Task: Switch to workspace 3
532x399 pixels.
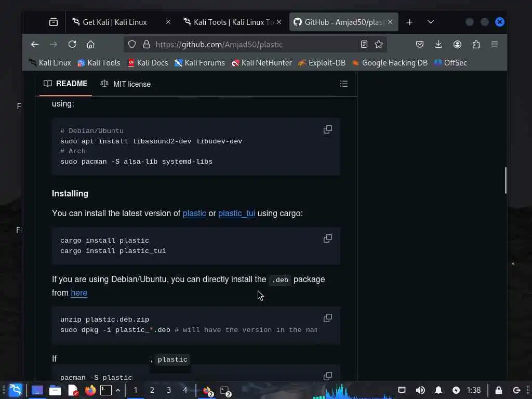Action: (x=169, y=390)
